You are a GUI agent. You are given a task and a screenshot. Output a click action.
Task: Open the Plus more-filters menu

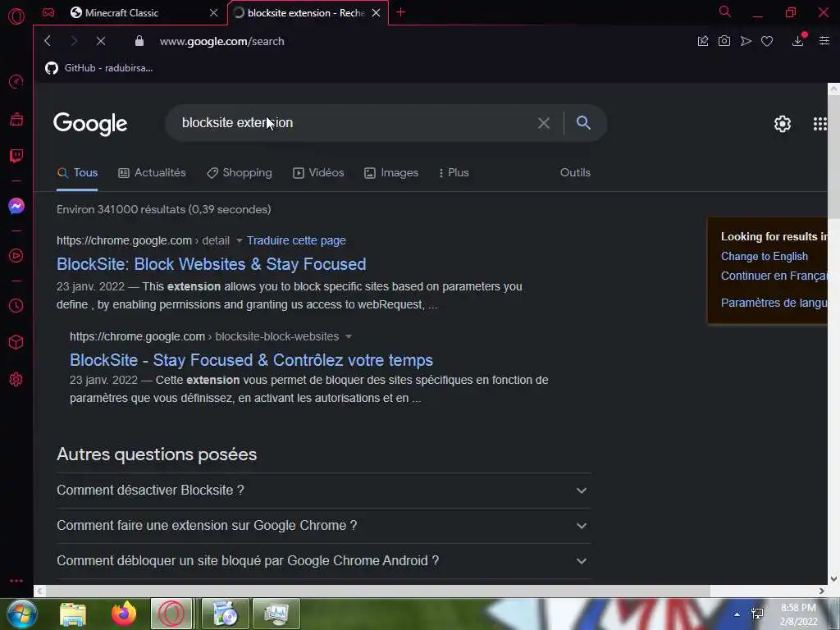point(454,172)
